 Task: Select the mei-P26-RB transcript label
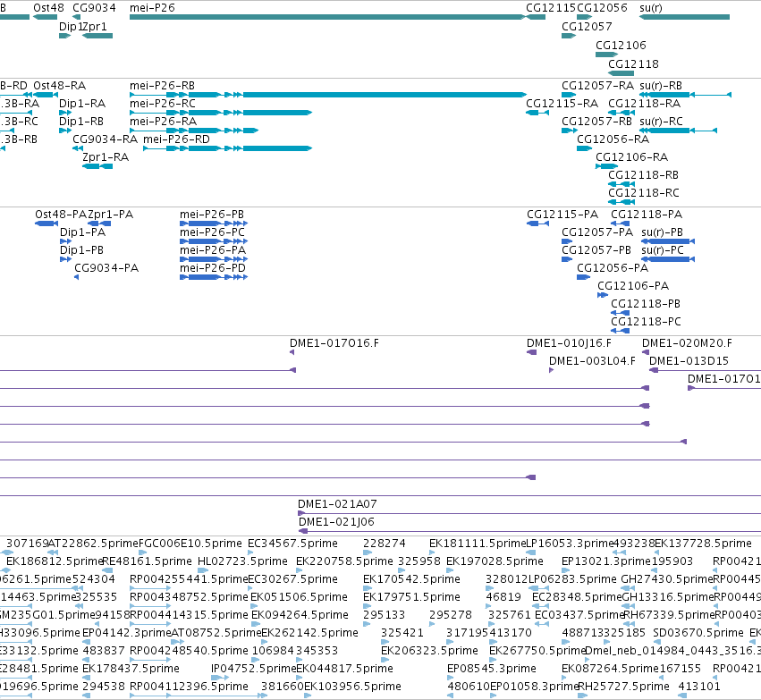162,86
